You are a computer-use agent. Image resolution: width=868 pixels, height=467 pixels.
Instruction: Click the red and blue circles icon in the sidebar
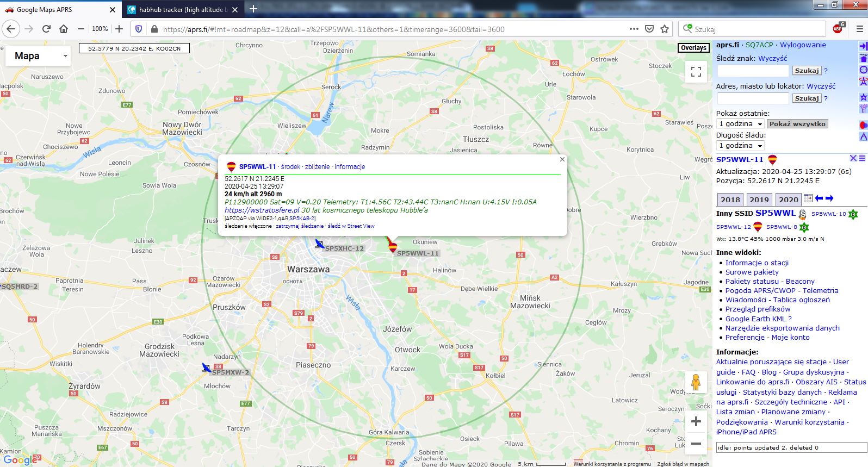click(863, 125)
